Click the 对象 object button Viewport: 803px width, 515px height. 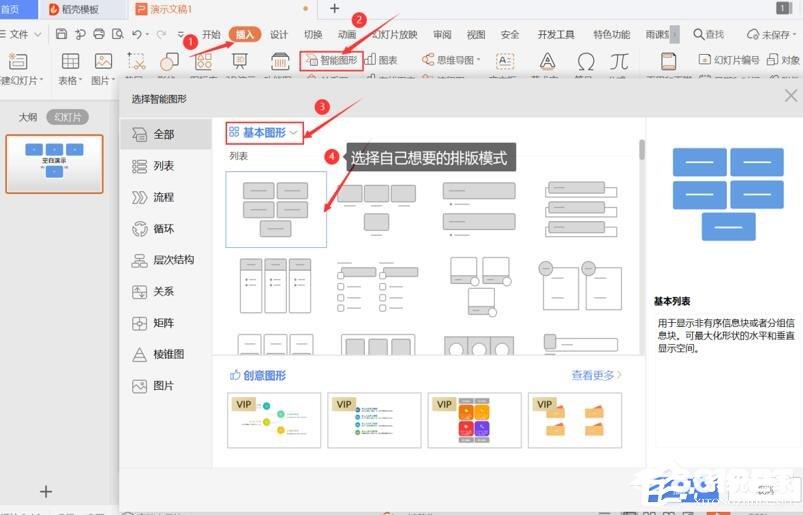coord(783,60)
